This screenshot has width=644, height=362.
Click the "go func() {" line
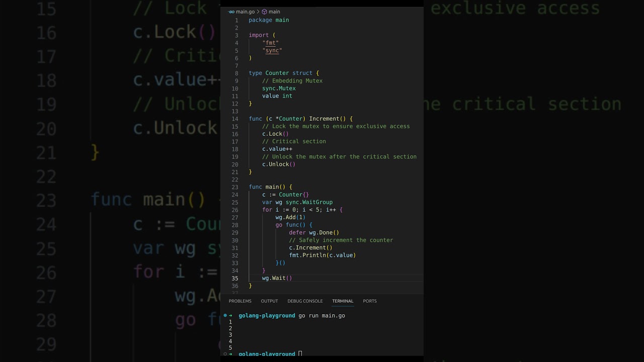click(x=294, y=225)
